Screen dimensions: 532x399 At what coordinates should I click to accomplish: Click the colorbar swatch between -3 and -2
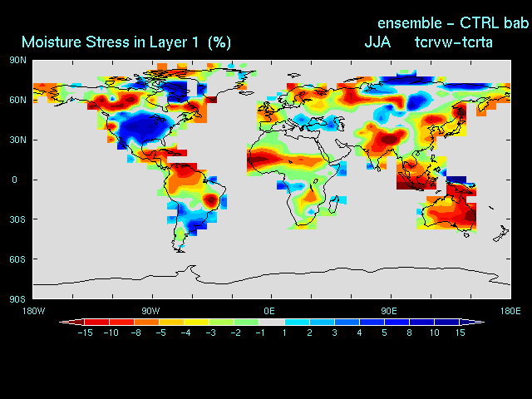[x=222, y=322]
